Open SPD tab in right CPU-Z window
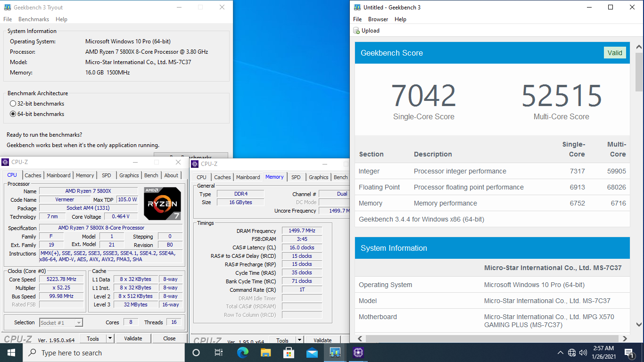Viewport: 644px width, 362px height. pyautogui.click(x=296, y=177)
